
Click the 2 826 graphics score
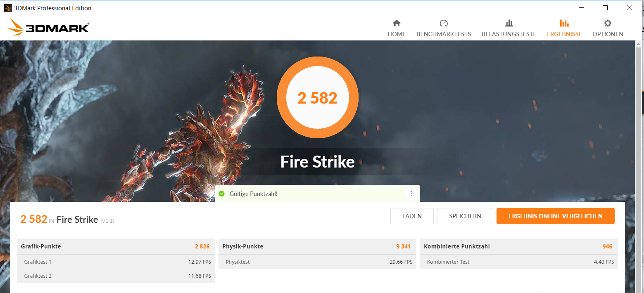tap(202, 246)
